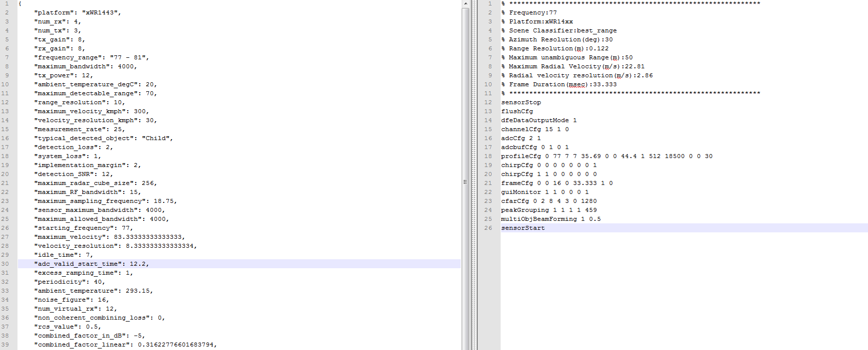Click line number 18 in right pane
Screen dimensions: 868x350
point(488,156)
